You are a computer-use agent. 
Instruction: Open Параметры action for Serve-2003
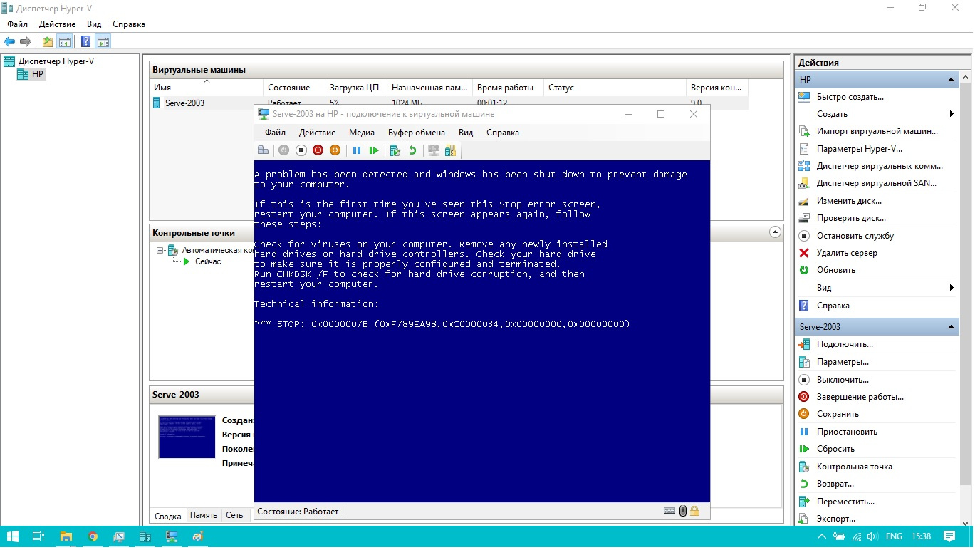point(843,362)
